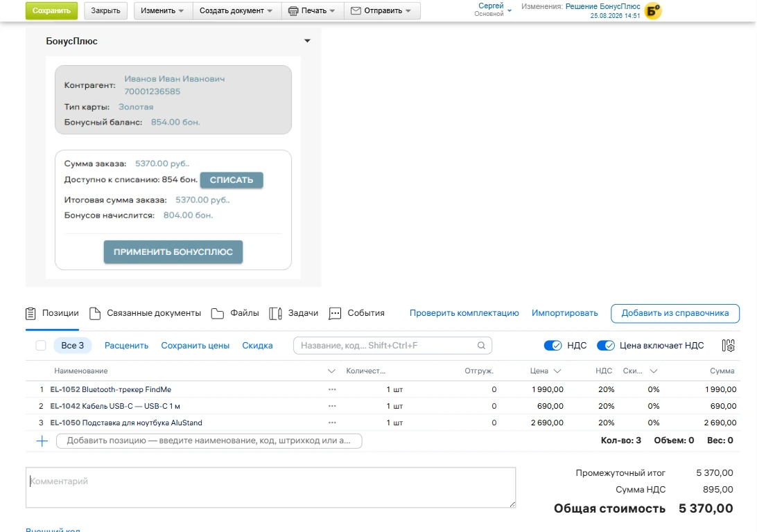Open the События tab
The image size is (757, 532).
(x=356, y=314)
